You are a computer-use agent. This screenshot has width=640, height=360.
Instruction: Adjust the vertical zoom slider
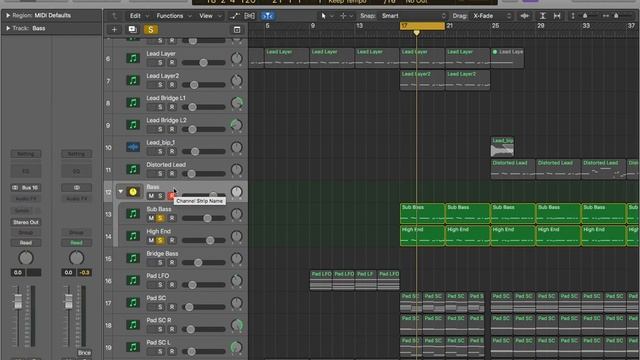[584, 16]
